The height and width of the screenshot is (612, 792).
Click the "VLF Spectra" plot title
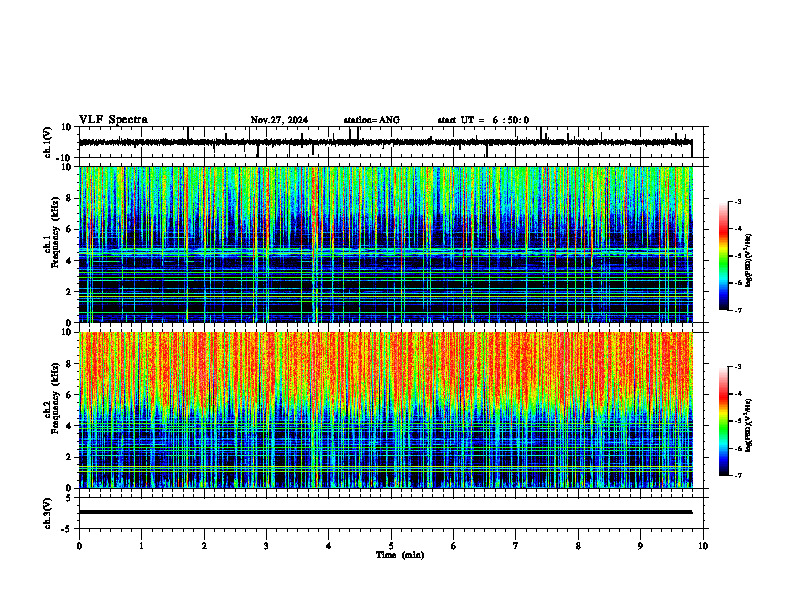tap(113, 120)
